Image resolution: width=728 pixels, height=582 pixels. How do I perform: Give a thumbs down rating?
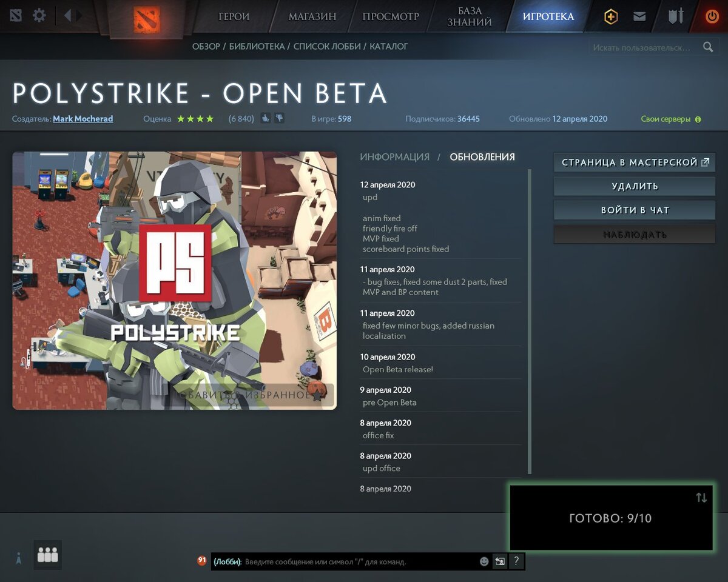point(278,118)
